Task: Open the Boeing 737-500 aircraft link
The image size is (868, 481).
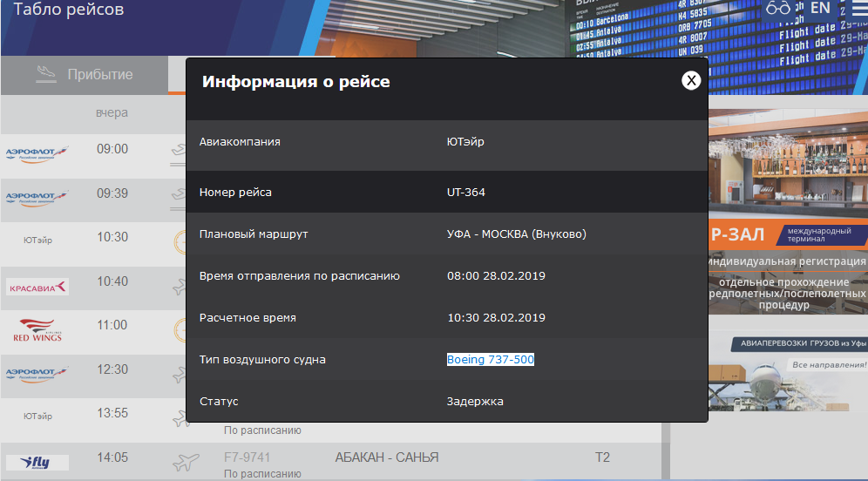Action: [491, 359]
